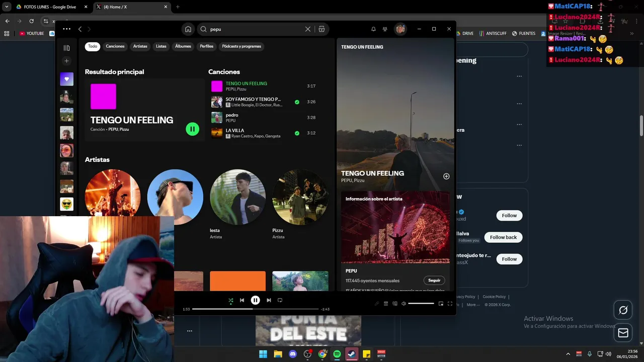Image resolution: width=644 pixels, height=362 pixels.
Task: Go back with the Spotify left arrow
Action: tap(80, 29)
